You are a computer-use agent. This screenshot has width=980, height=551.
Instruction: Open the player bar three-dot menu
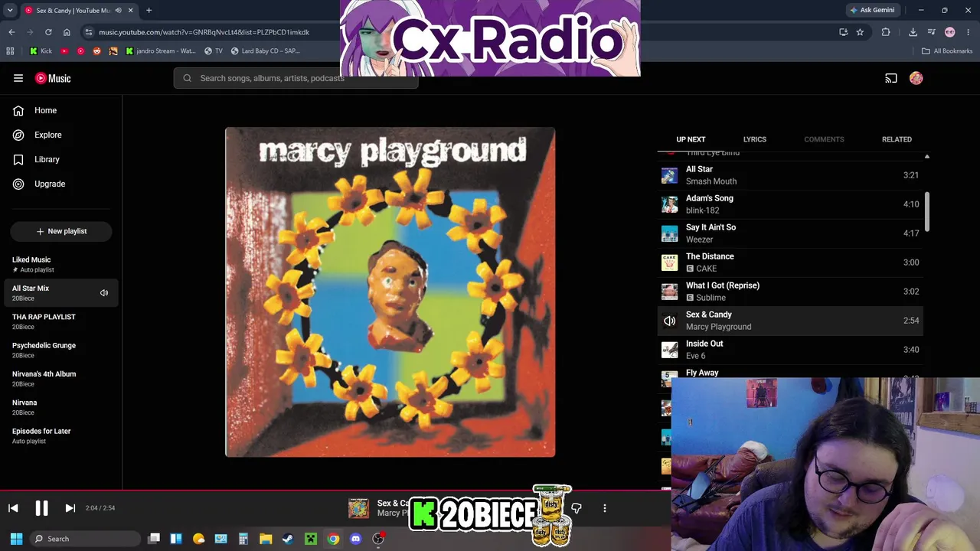point(605,508)
